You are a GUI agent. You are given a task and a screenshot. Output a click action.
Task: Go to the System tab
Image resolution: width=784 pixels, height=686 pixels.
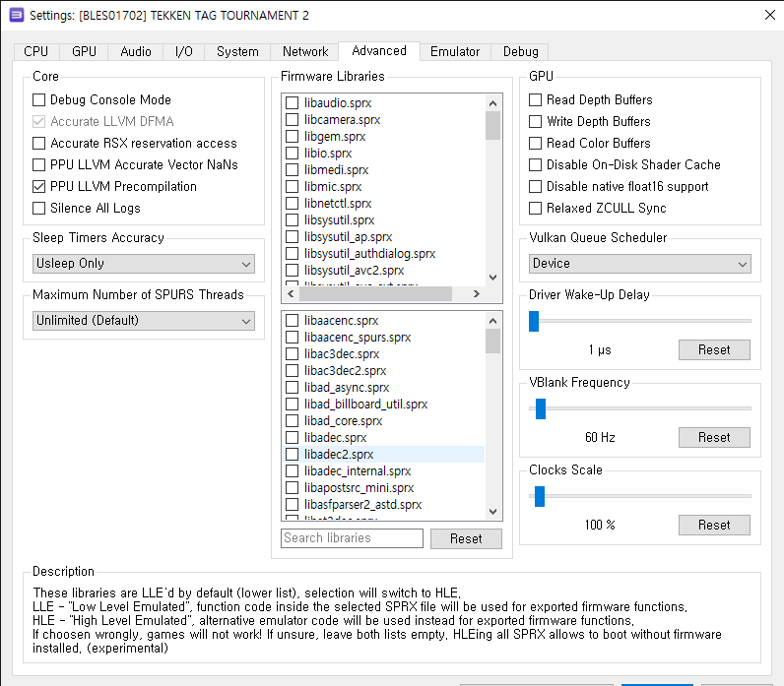point(237,51)
